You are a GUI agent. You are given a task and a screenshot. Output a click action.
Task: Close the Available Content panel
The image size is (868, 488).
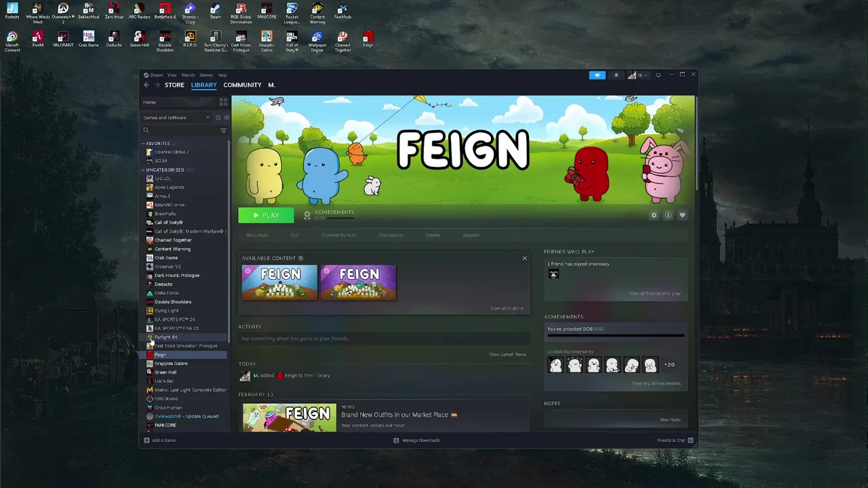pyautogui.click(x=524, y=258)
